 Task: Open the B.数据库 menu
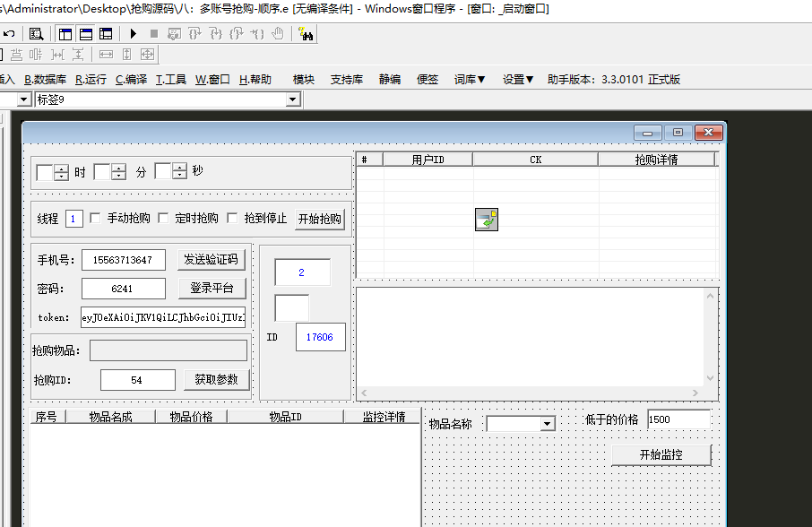click(x=45, y=79)
